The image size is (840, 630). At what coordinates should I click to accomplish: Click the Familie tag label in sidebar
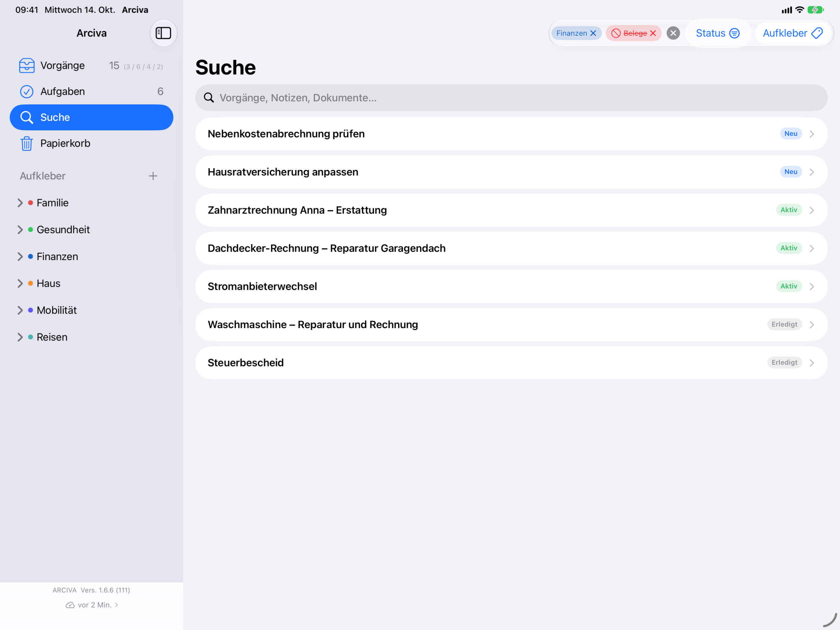pyautogui.click(x=52, y=203)
